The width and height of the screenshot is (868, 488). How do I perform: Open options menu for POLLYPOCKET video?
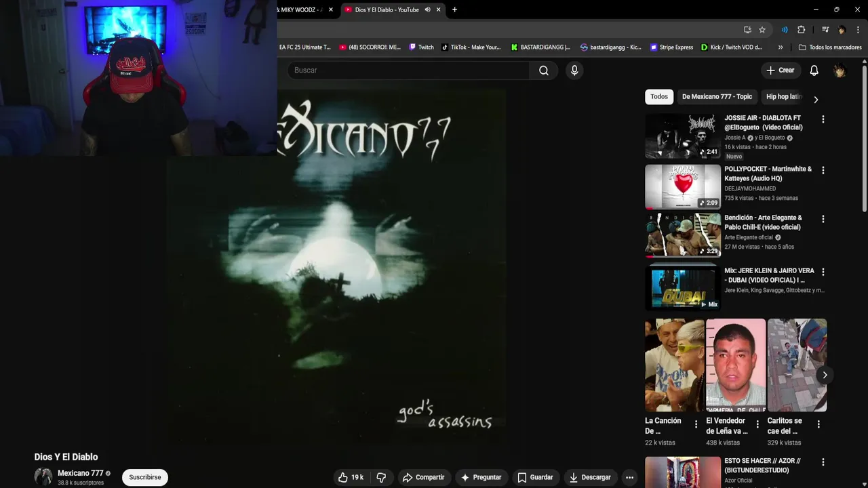823,171
